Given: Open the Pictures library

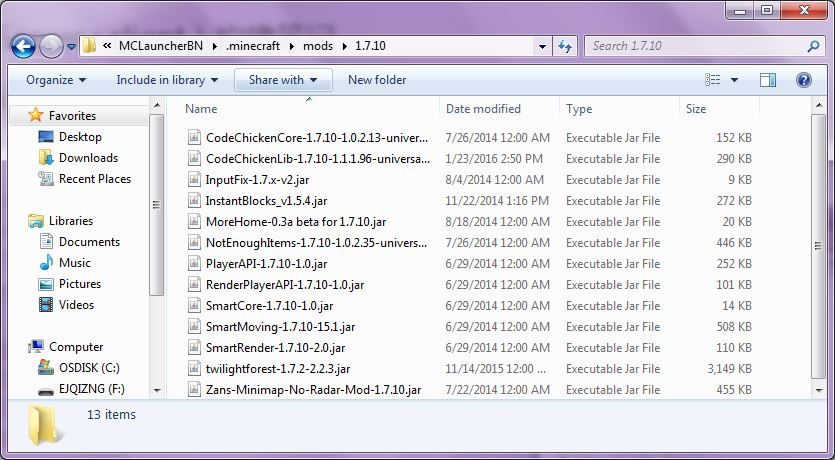Looking at the screenshot, I should tap(79, 284).
